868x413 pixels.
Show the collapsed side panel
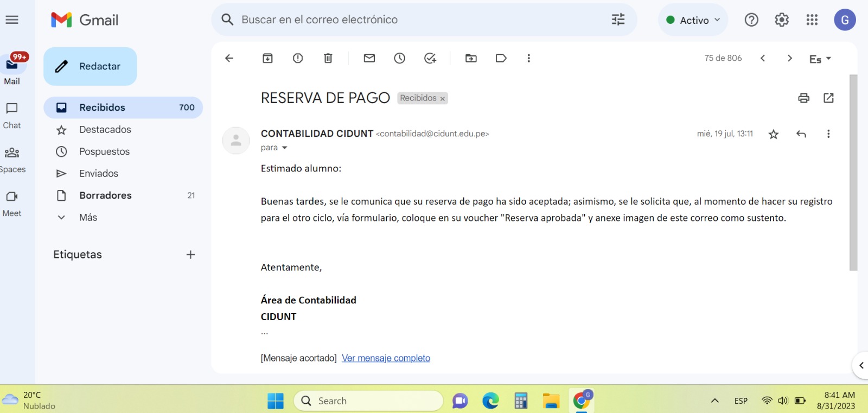861,365
